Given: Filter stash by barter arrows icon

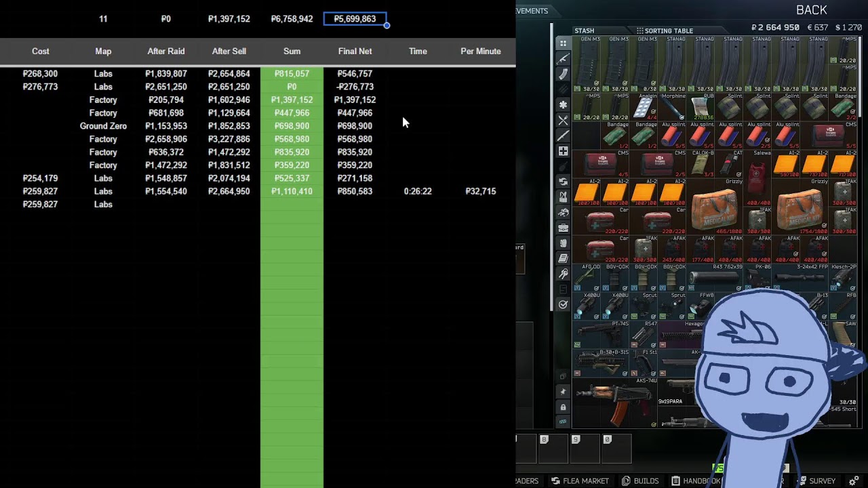Looking at the screenshot, I should point(563,182).
